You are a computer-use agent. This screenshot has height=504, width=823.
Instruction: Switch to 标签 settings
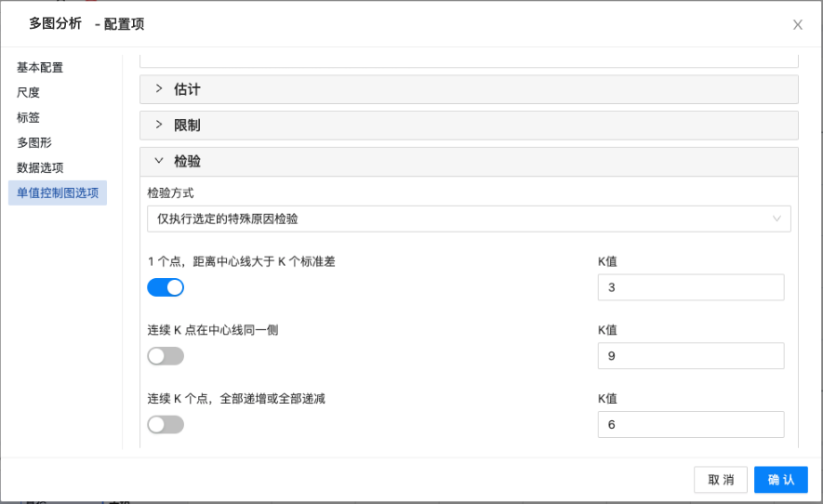(x=29, y=118)
